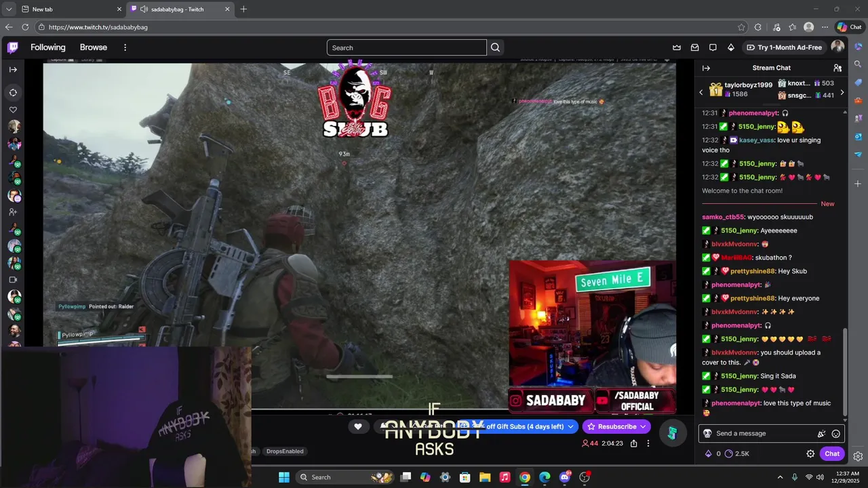Click the channel points 2.5K balance

click(737, 453)
